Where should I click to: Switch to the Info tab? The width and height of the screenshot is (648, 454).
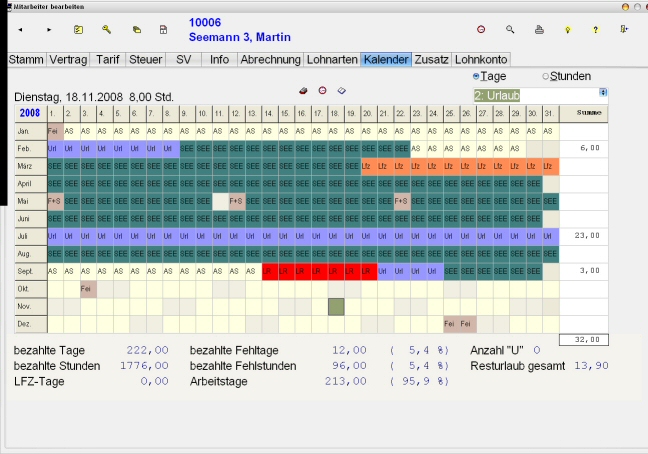(219, 59)
